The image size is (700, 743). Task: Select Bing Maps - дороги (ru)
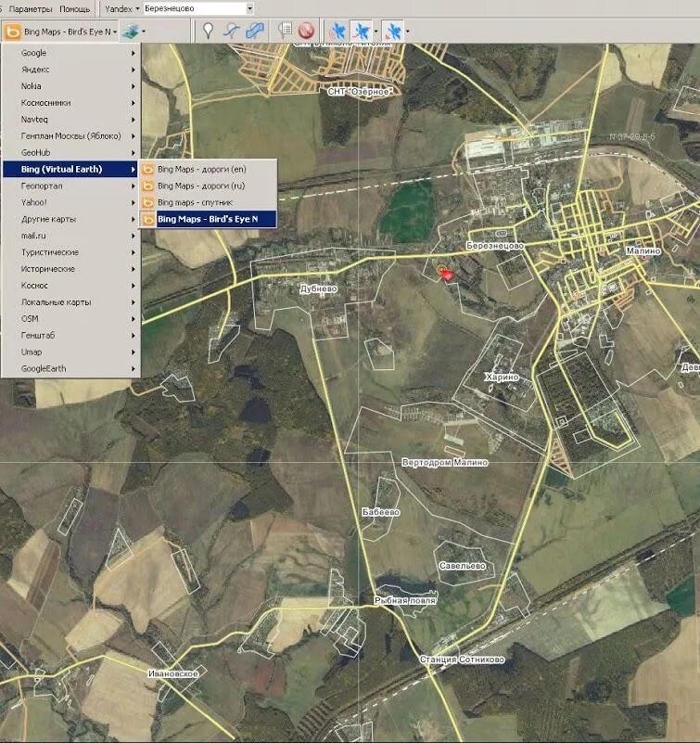click(208, 186)
